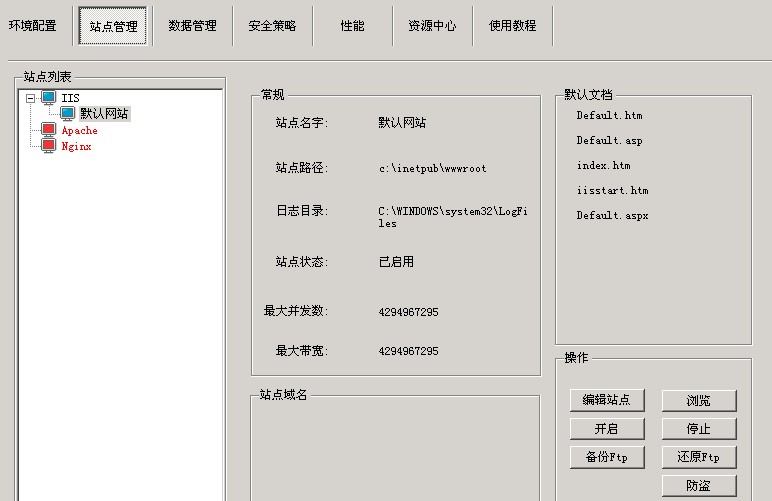This screenshot has height=501, width=772.
Task: Click the 已启用 site status value
Action: pyautogui.click(x=396, y=262)
